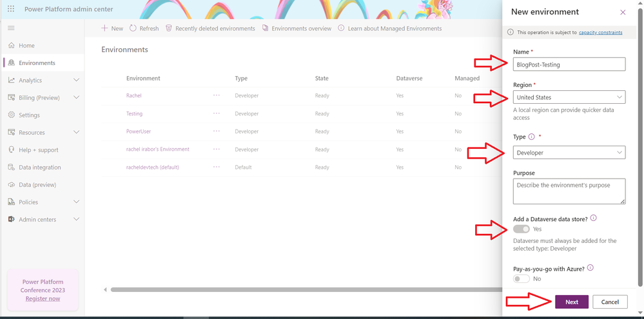Screen dimensions: 644x319
Task: Click the Dataverse column header
Action: point(409,78)
